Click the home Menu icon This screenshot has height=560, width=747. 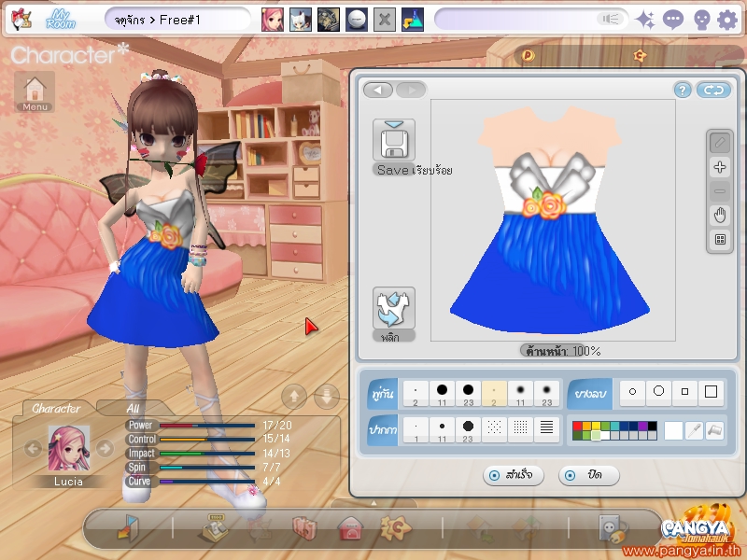35,91
